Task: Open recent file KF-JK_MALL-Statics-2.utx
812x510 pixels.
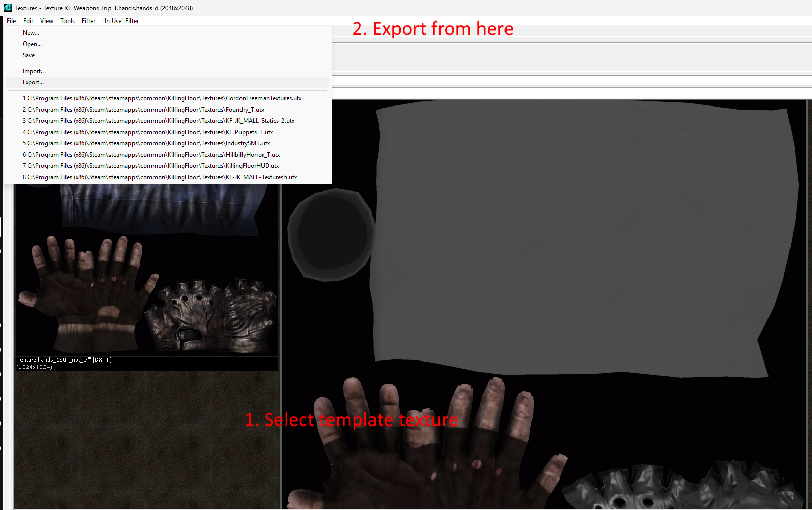Action: tap(167, 121)
